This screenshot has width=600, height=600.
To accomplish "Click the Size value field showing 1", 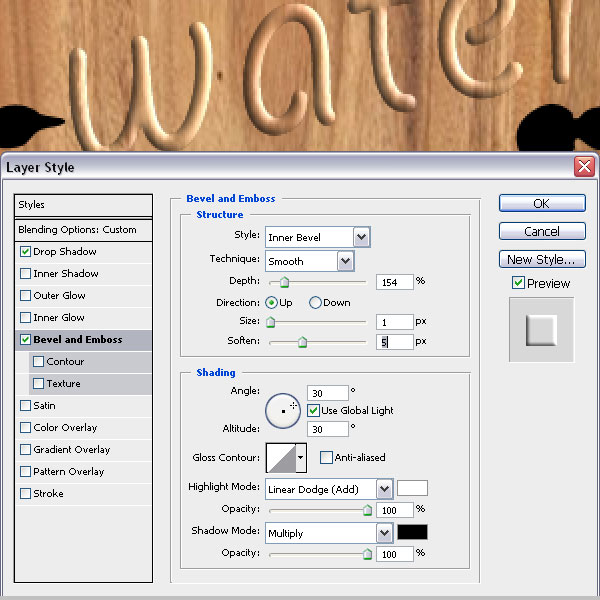I will (x=395, y=322).
